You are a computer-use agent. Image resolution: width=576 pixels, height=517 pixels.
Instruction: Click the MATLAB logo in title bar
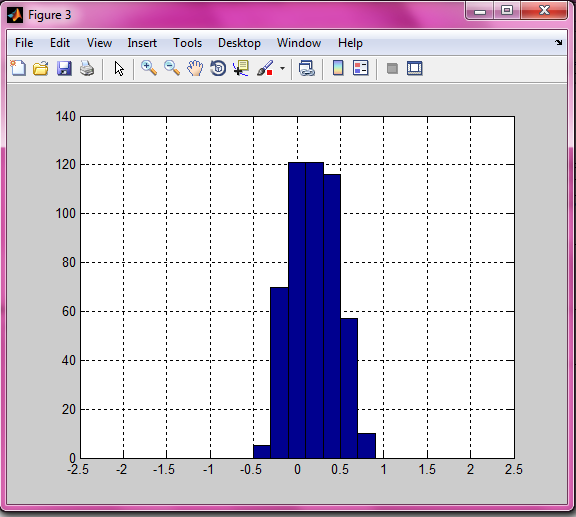tap(15, 15)
